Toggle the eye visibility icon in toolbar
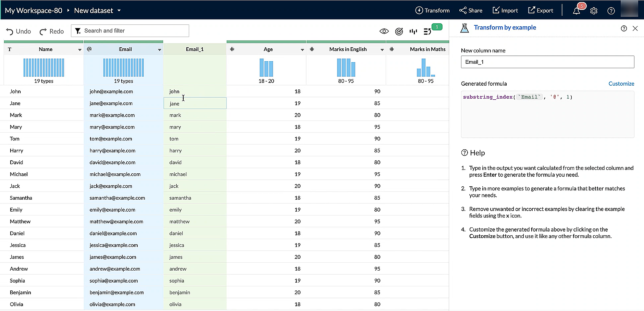This screenshot has width=644, height=311. [x=384, y=32]
